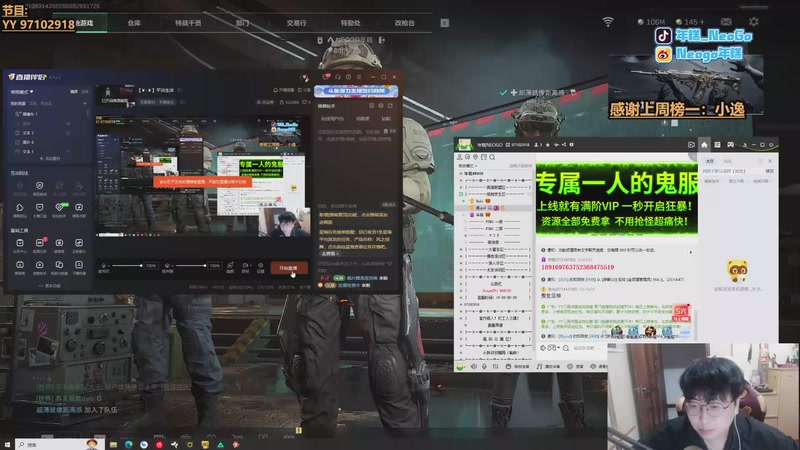Select the 直播时间 19:00-00:00 channel row
This screenshot has width=800, height=450.
tap(496, 297)
